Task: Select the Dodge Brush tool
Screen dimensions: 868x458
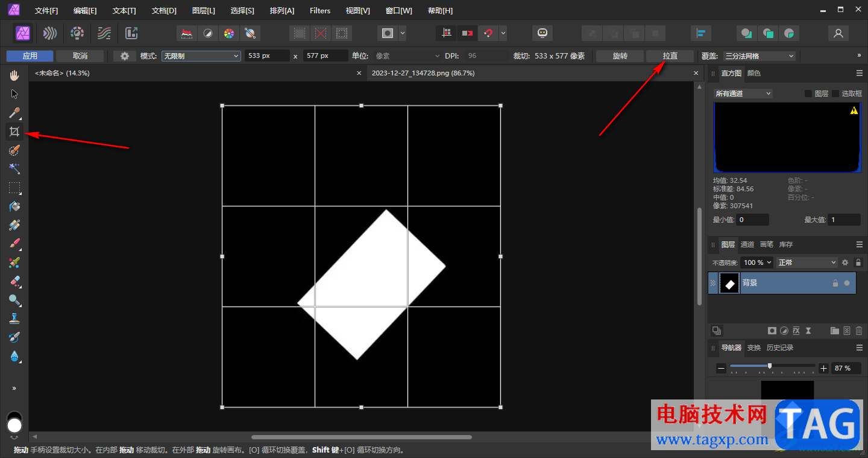Action: click(14, 300)
